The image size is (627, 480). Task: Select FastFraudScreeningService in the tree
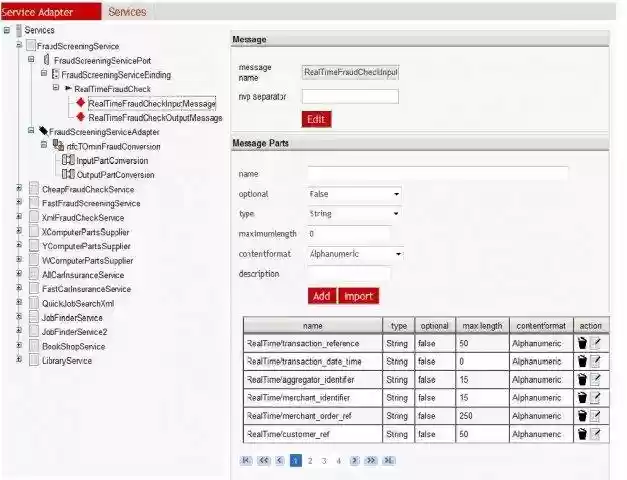tap(91, 203)
